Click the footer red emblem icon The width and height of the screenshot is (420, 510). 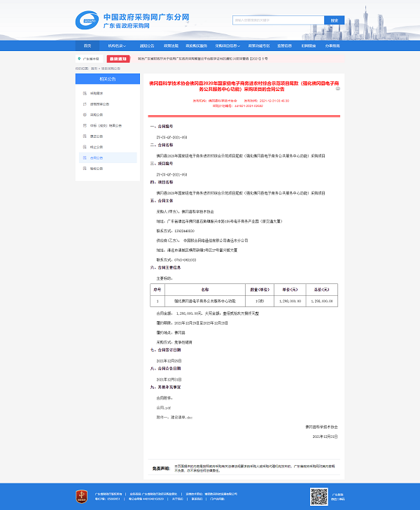tap(81, 497)
